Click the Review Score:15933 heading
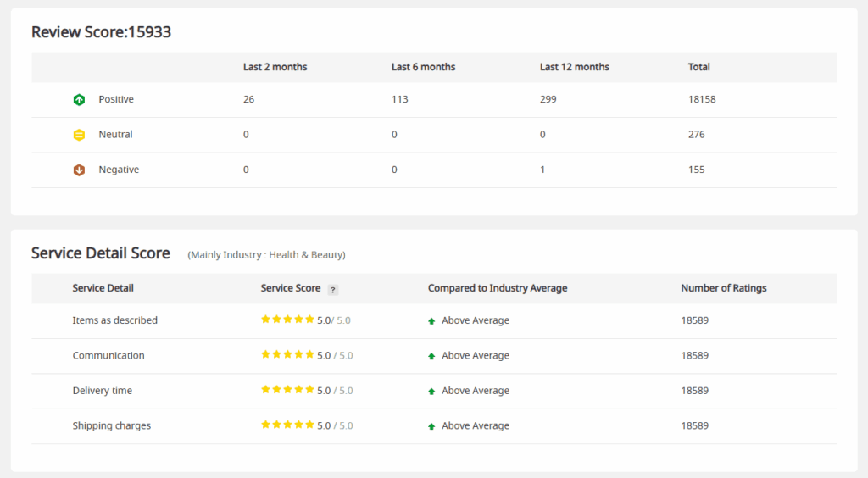868x478 pixels. pos(102,32)
